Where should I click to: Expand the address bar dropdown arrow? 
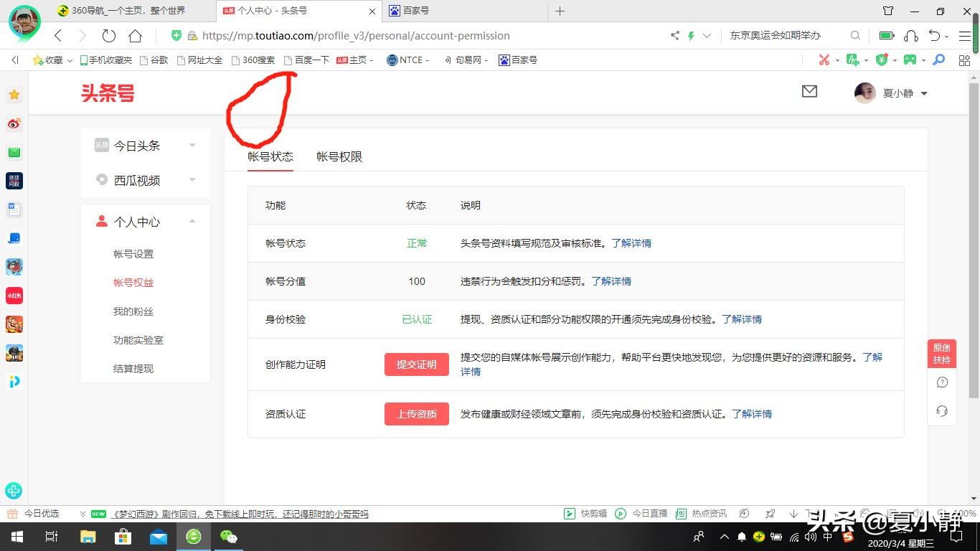707,35
